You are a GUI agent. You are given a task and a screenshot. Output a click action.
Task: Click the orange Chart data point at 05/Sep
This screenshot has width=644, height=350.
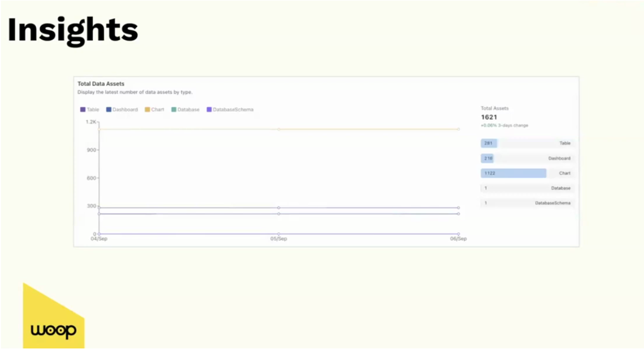pyautogui.click(x=279, y=130)
